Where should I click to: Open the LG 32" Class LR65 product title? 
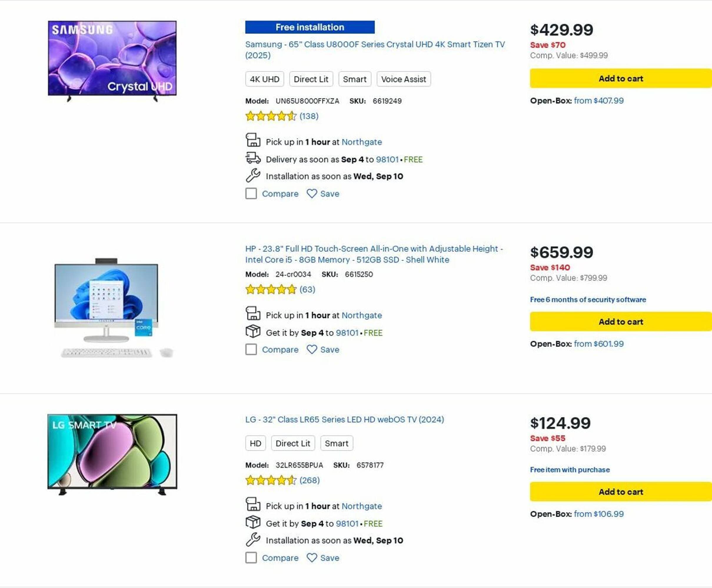pyautogui.click(x=344, y=420)
